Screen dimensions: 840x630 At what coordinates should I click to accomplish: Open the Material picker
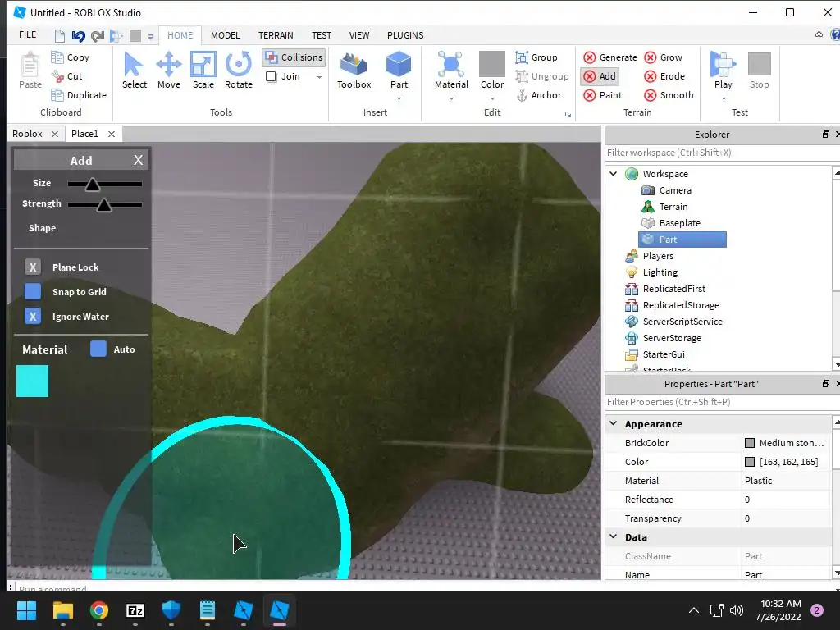tap(451, 71)
